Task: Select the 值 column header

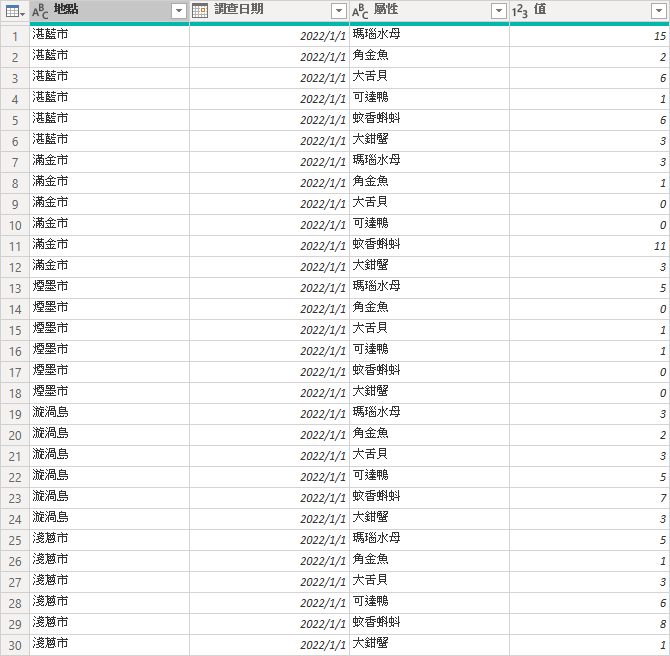Action: coord(589,11)
